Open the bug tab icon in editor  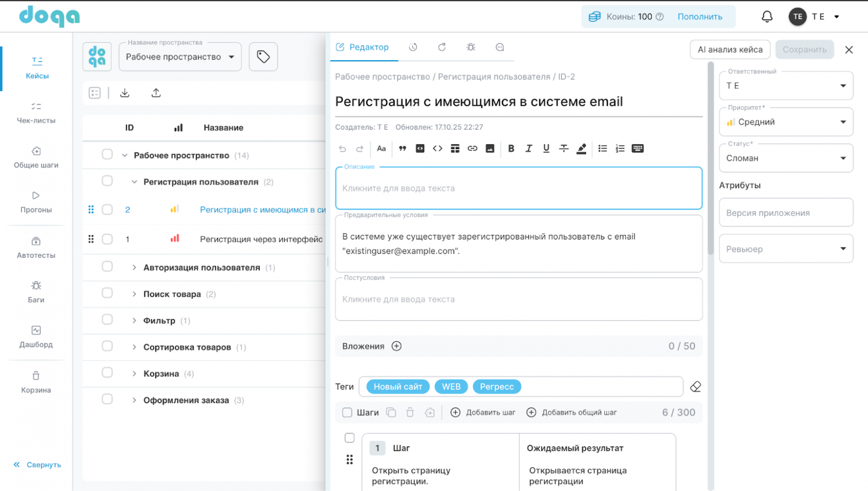click(471, 47)
